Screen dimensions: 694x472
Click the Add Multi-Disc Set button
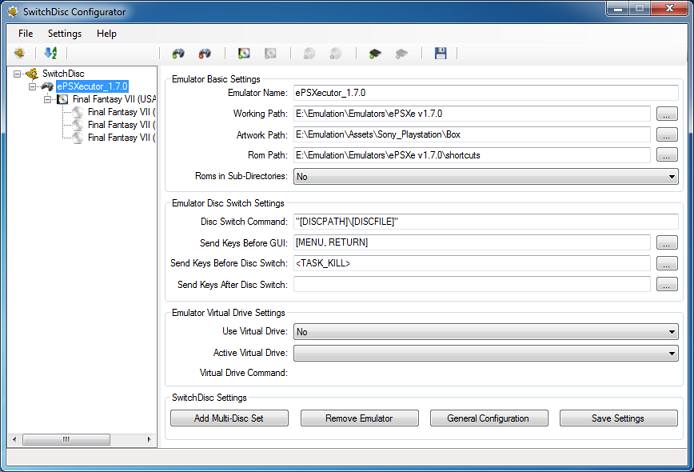click(229, 418)
